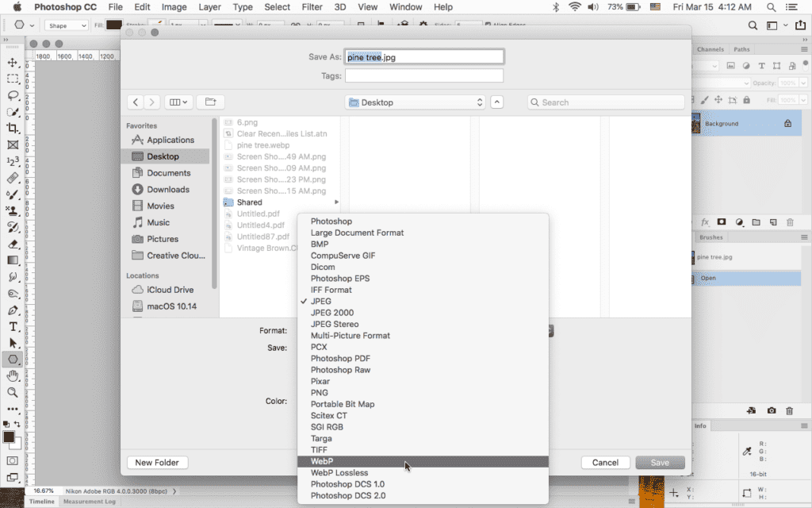Click the Cancel button
Screen dimensions: 812x508
coord(605,463)
